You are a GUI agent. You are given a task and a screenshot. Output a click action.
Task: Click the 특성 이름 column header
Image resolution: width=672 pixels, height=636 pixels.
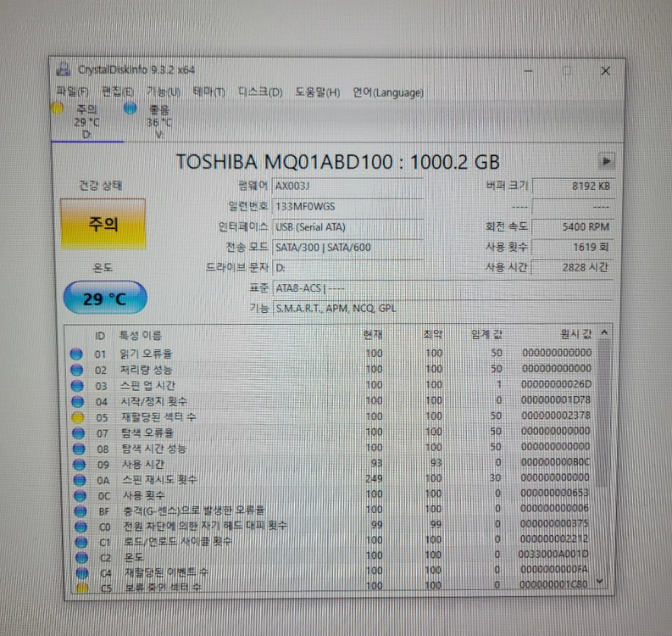click(141, 335)
